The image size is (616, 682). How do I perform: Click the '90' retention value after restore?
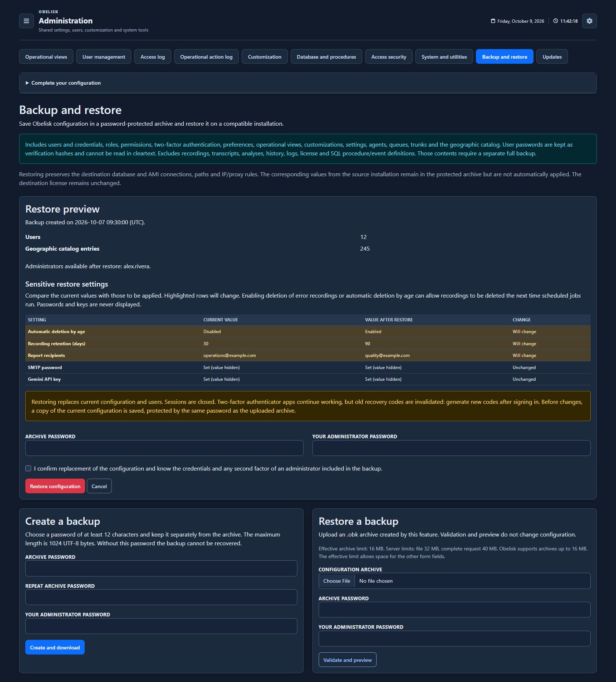click(x=368, y=344)
